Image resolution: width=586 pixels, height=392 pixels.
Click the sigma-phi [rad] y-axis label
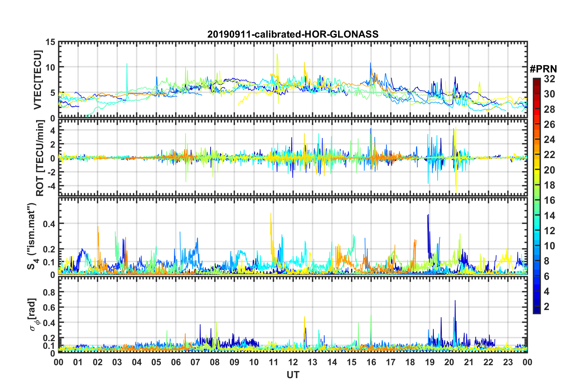click(32, 315)
